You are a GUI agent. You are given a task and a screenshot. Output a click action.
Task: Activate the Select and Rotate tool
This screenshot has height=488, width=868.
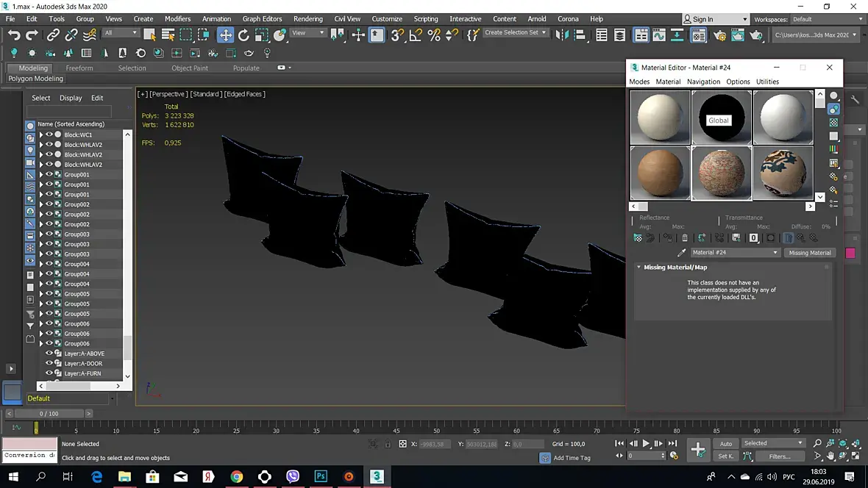(x=243, y=35)
